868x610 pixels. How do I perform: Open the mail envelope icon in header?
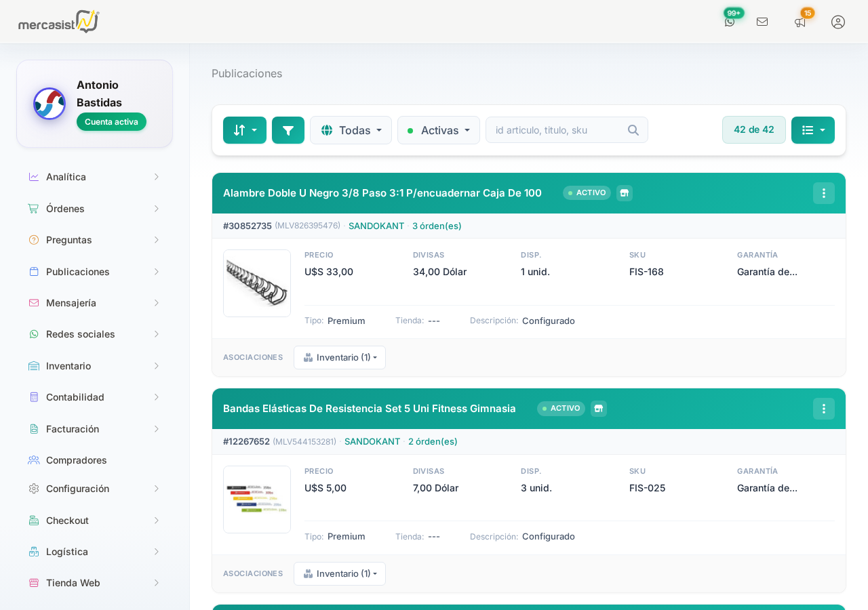[762, 22]
